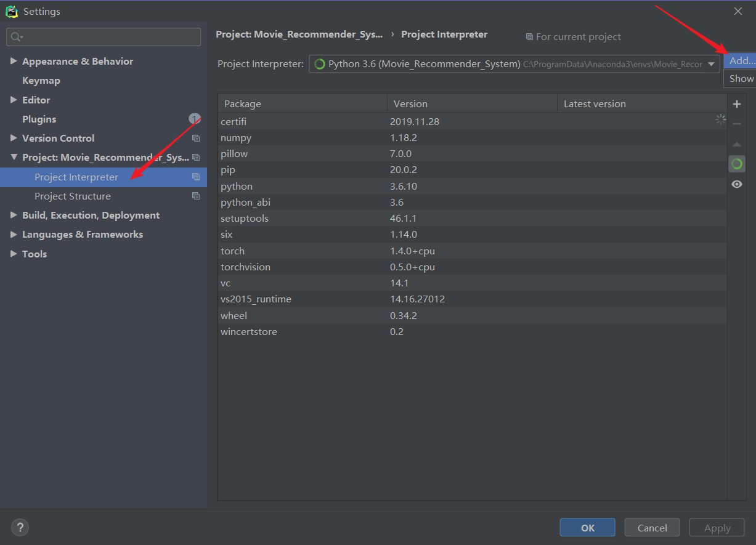Expand the Version Control section
Viewport: 756px width, 545px height.
14,138
